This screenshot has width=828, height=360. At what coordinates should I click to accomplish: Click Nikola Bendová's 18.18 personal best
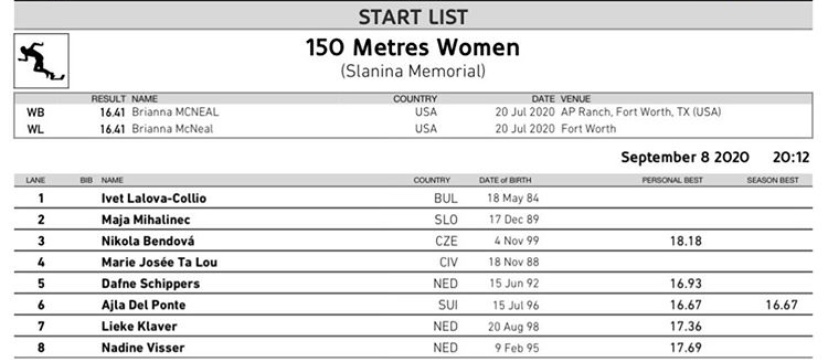click(686, 241)
